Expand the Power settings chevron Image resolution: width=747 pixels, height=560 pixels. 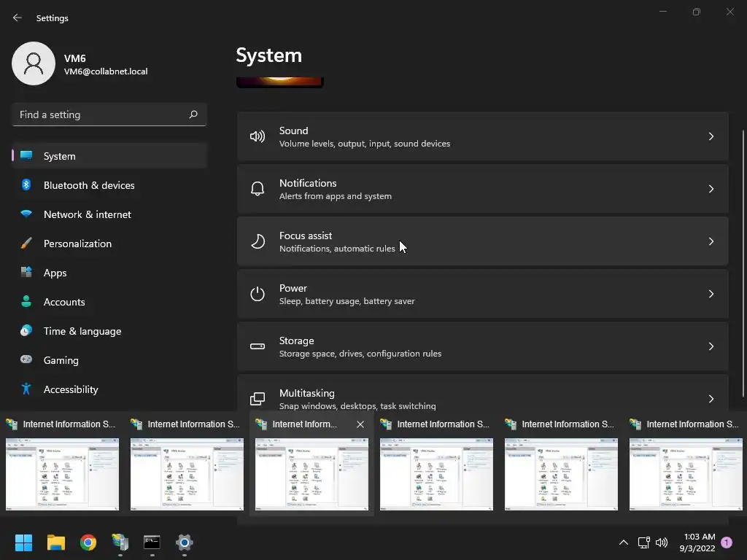(711, 294)
